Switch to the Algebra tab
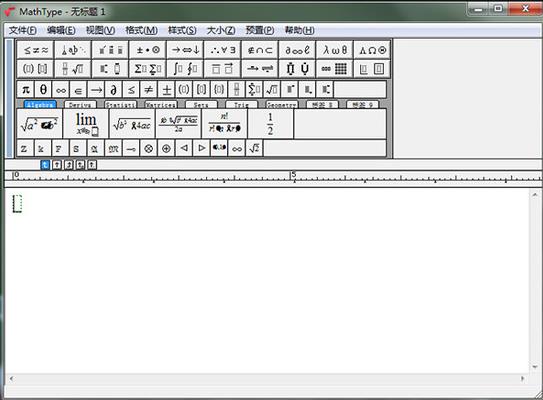Screen dimensions: 543x400 point(40,105)
